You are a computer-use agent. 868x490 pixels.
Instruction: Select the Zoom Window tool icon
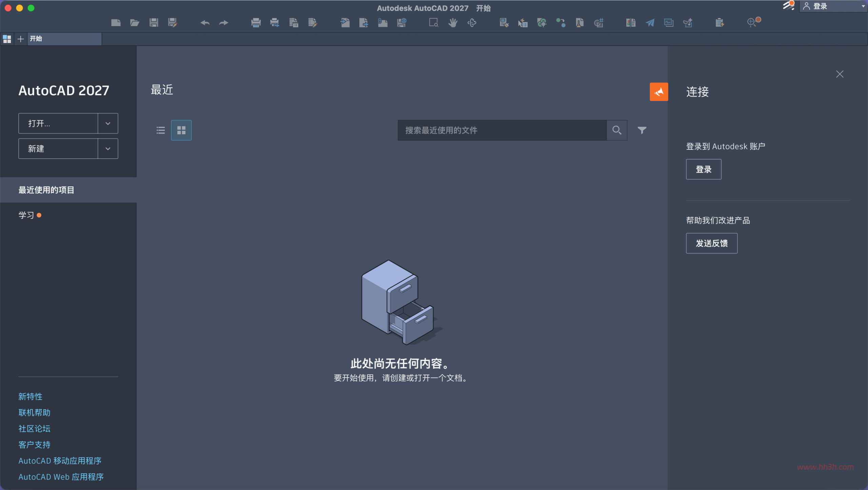(434, 23)
